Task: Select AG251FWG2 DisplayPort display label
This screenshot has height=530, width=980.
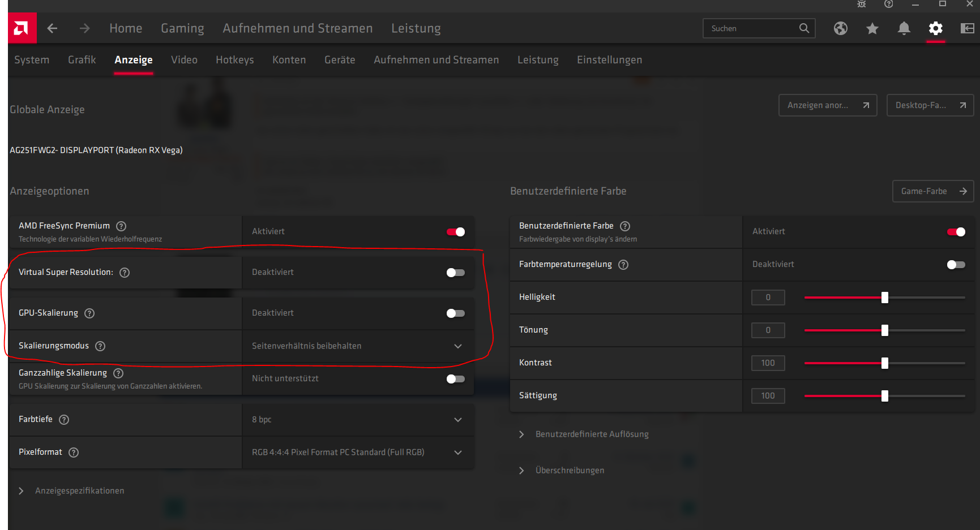Action: coord(96,150)
